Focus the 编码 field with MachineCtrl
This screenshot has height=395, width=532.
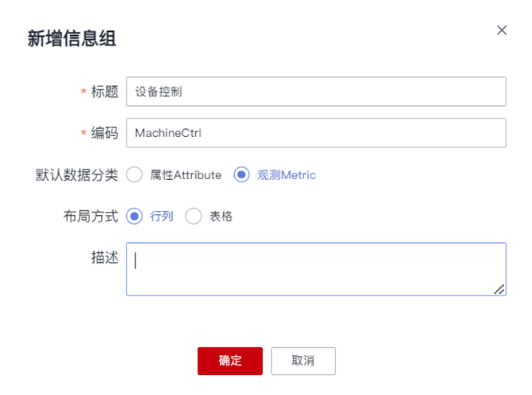315,133
